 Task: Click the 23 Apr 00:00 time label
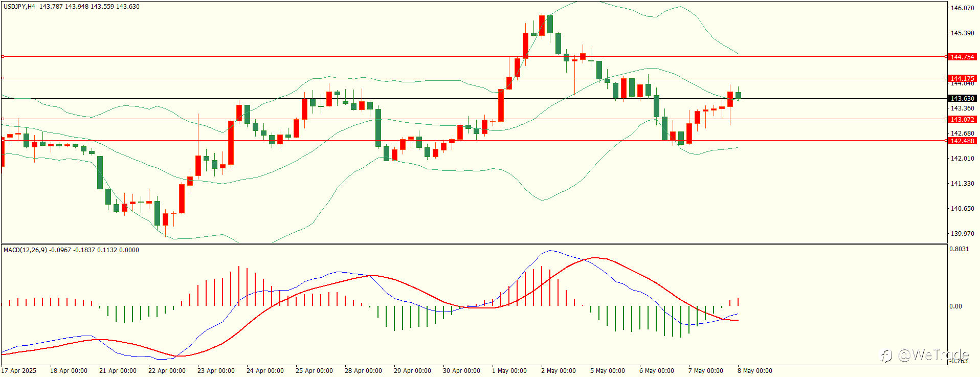pos(216,371)
